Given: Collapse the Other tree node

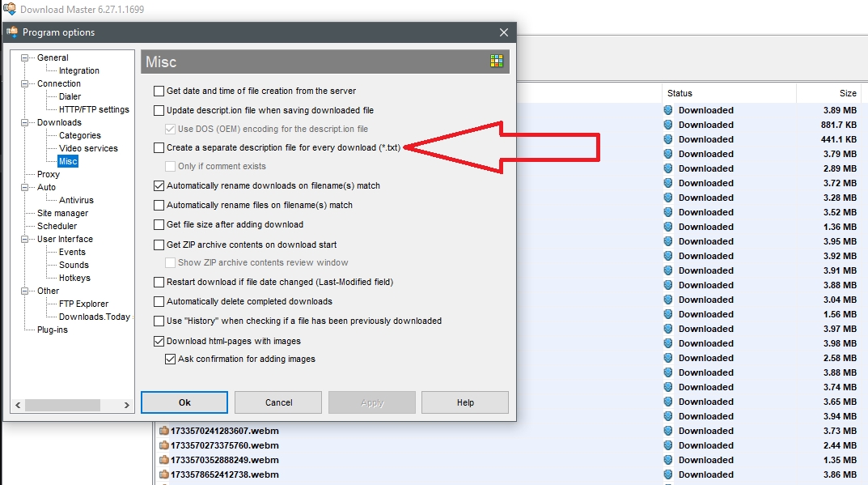Looking at the screenshot, I should 24,291.
